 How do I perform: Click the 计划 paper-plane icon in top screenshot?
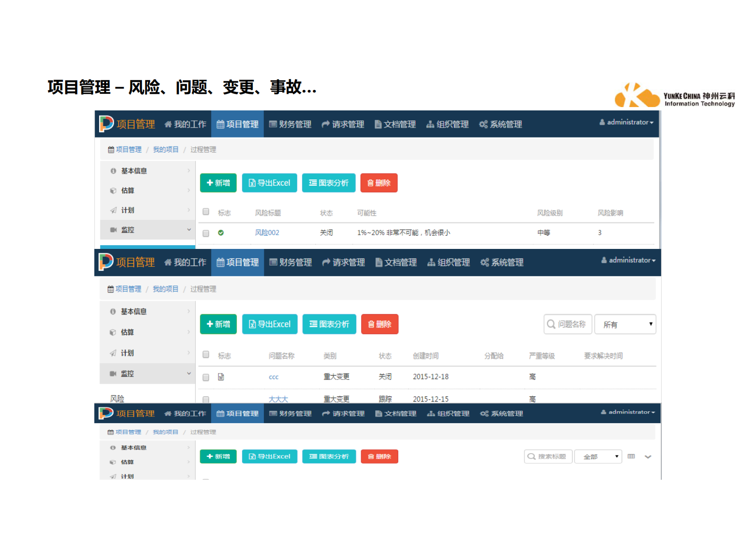click(x=113, y=210)
